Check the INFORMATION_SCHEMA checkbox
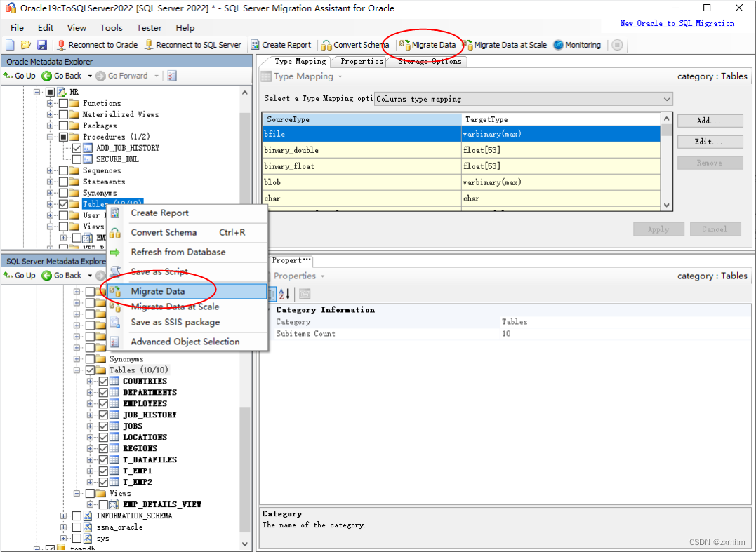 pos(77,516)
